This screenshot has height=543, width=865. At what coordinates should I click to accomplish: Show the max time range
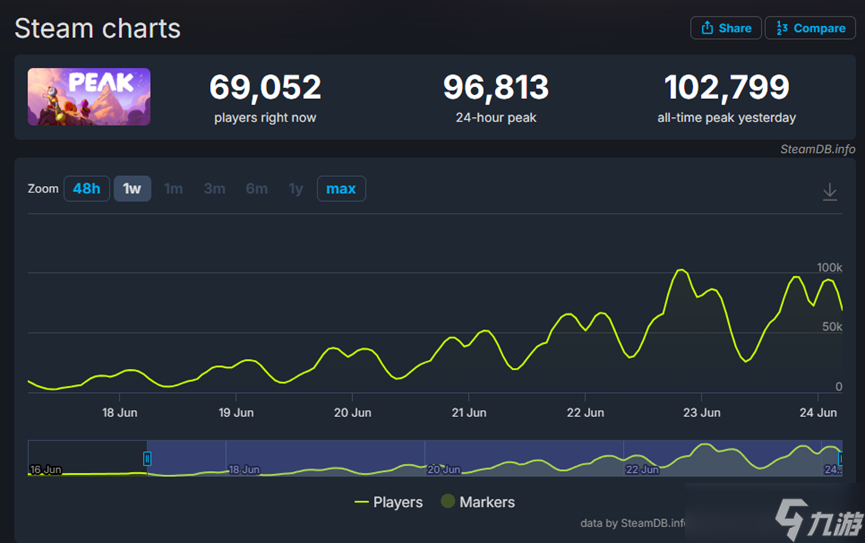click(341, 189)
